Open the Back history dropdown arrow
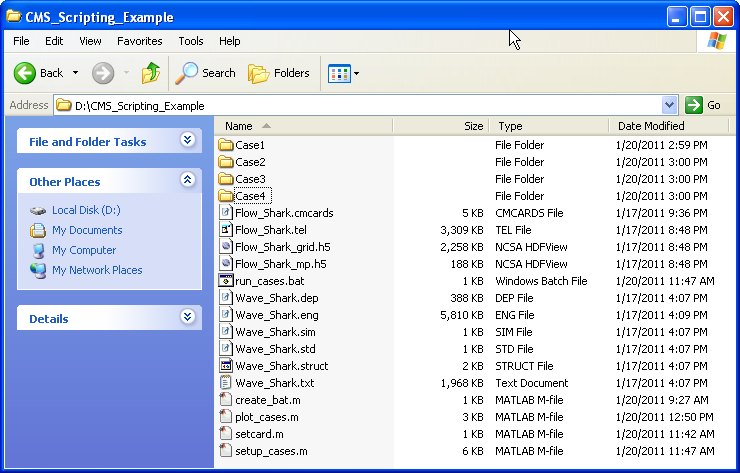The image size is (740, 473). pyautogui.click(x=76, y=73)
